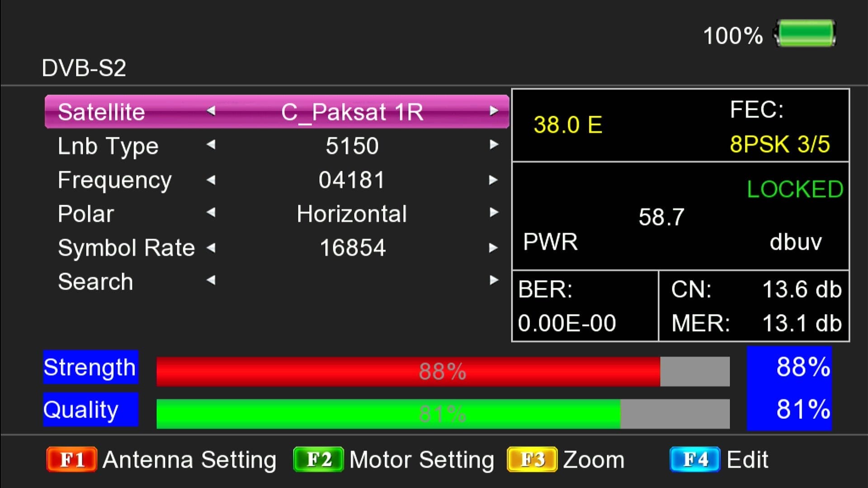Click the yellow F3 key icon

pos(532,460)
